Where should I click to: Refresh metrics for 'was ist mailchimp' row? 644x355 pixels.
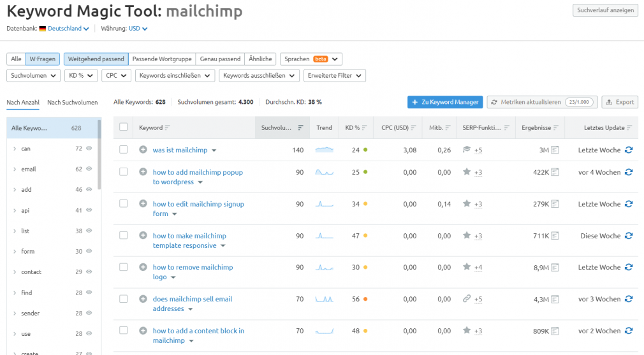point(629,150)
